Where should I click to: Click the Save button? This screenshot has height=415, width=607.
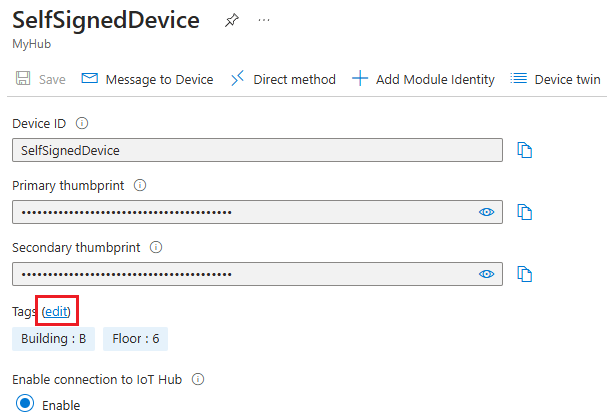pyautogui.click(x=41, y=79)
